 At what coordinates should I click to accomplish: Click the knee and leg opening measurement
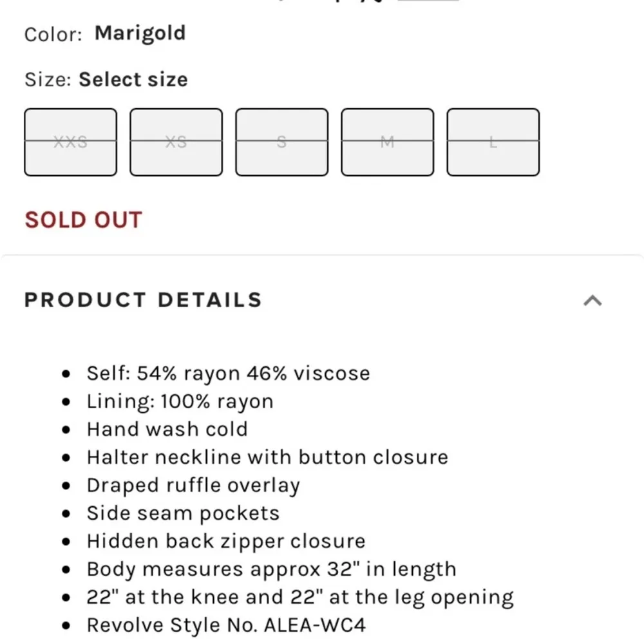pos(299,598)
